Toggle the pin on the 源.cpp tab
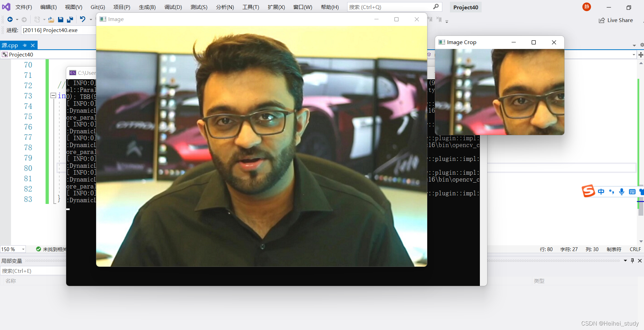Screen dimensions: 644x330 (24, 45)
